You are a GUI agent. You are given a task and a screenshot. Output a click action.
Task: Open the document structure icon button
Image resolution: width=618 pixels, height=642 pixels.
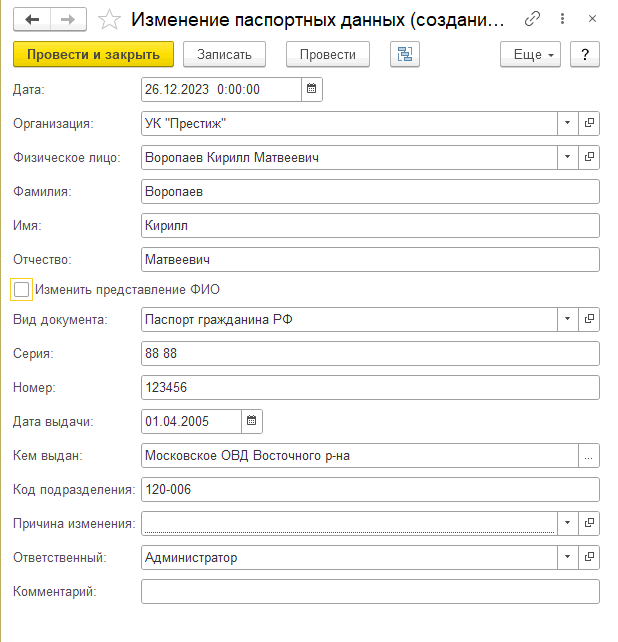click(x=404, y=54)
